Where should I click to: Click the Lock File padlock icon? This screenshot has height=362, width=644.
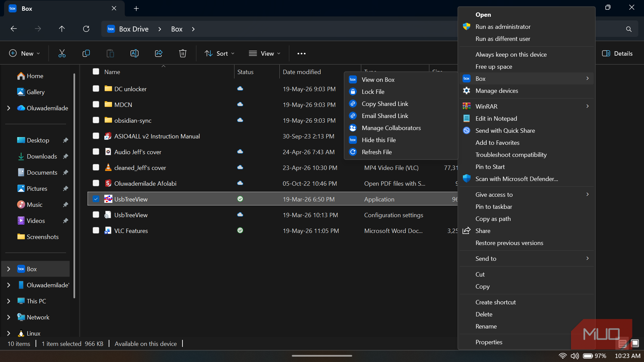(353, 92)
